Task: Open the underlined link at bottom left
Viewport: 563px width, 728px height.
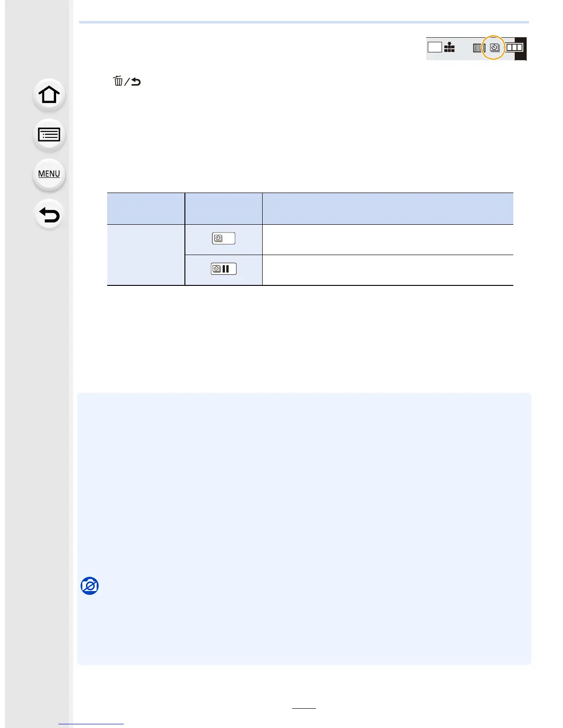Action: tap(91, 723)
